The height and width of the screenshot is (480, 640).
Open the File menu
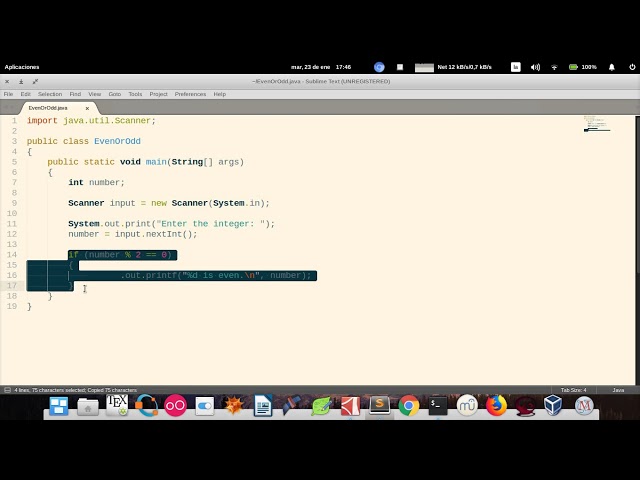point(9,94)
